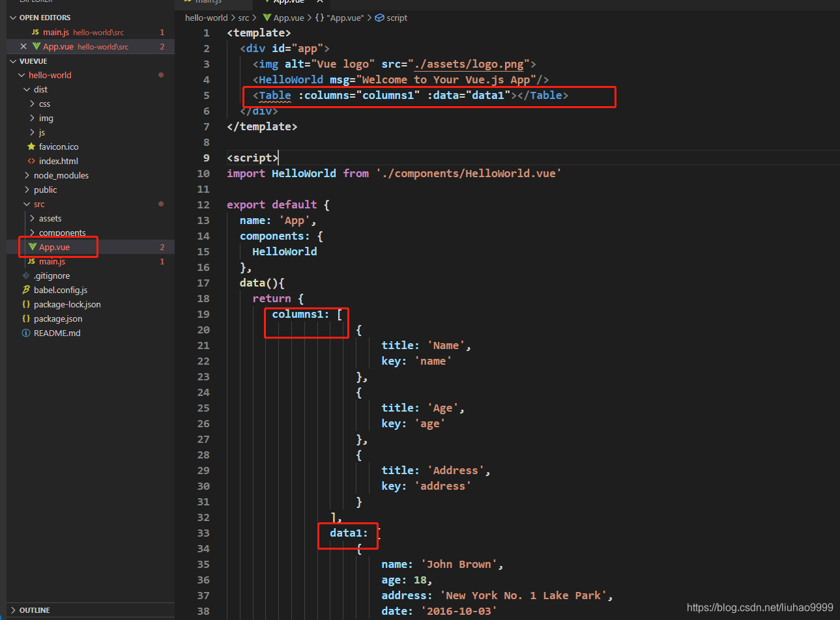
Task: Click export default on line 12
Action: coord(272,204)
